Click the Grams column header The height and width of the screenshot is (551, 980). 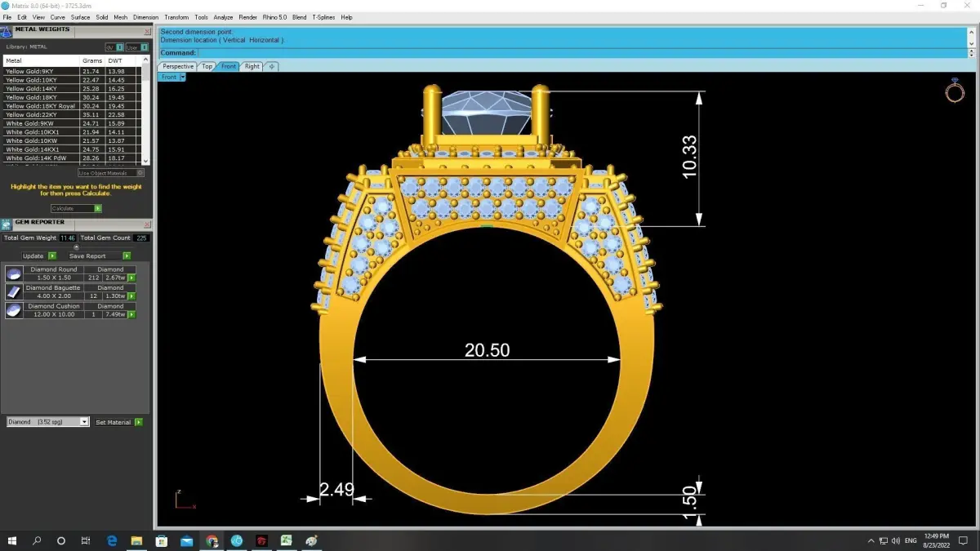pyautogui.click(x=91, y=61)
